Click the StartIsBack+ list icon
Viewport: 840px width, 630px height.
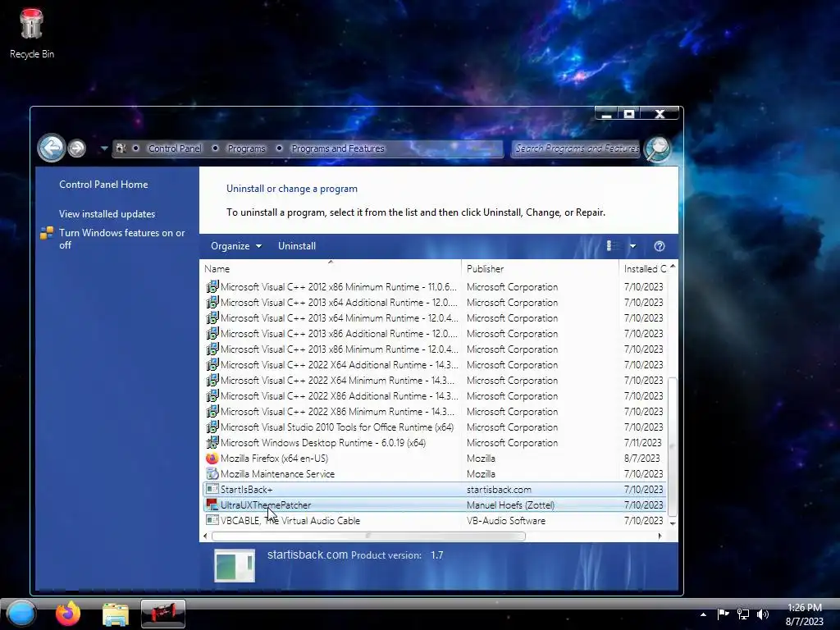212,489
